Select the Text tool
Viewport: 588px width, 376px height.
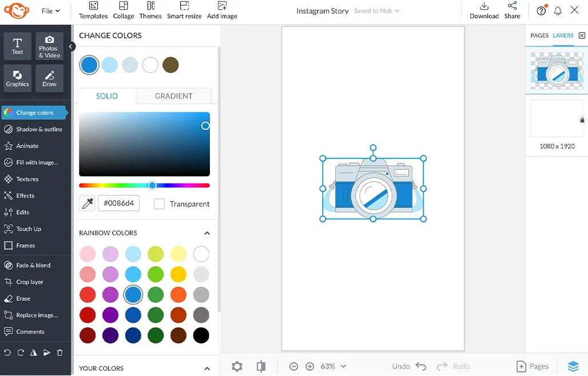pos(17,46)
